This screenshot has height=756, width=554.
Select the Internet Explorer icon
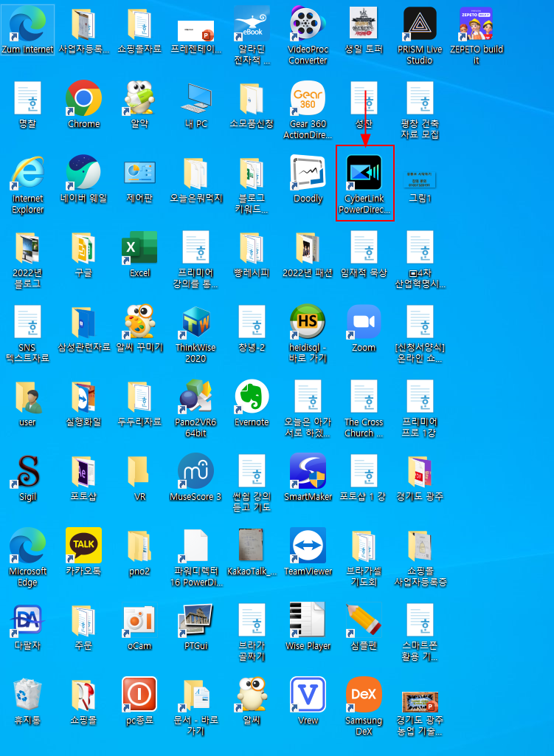point(27,173)
